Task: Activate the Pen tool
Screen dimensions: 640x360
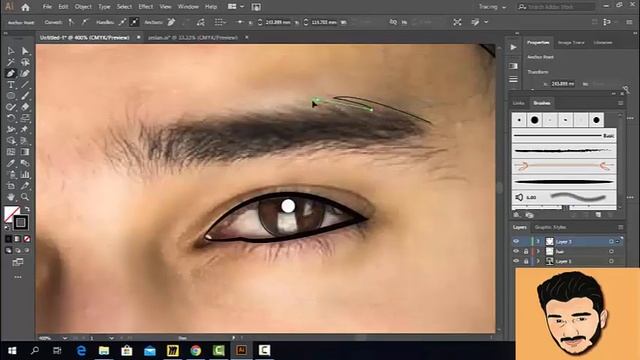Action: (x=11, y=73)
